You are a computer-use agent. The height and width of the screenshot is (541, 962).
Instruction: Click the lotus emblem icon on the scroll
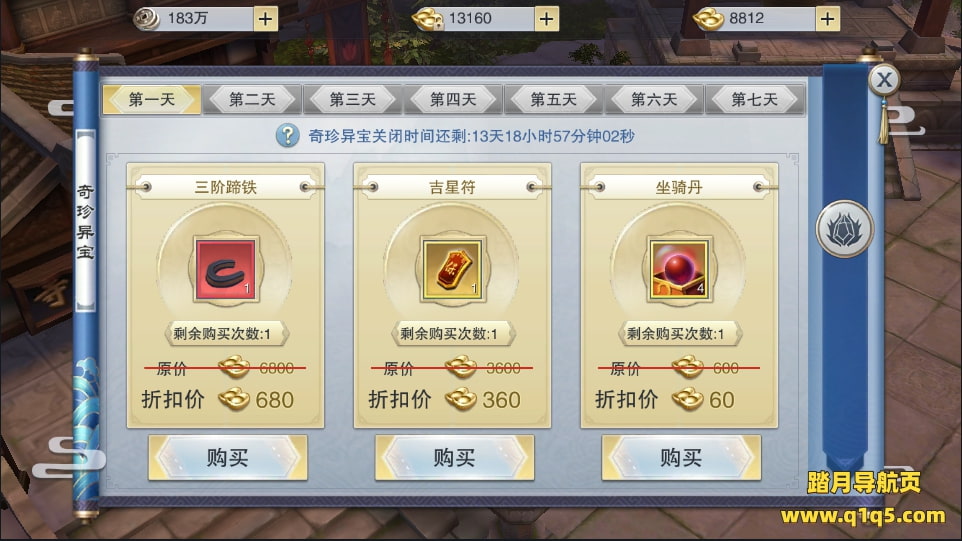coord(844,229)
